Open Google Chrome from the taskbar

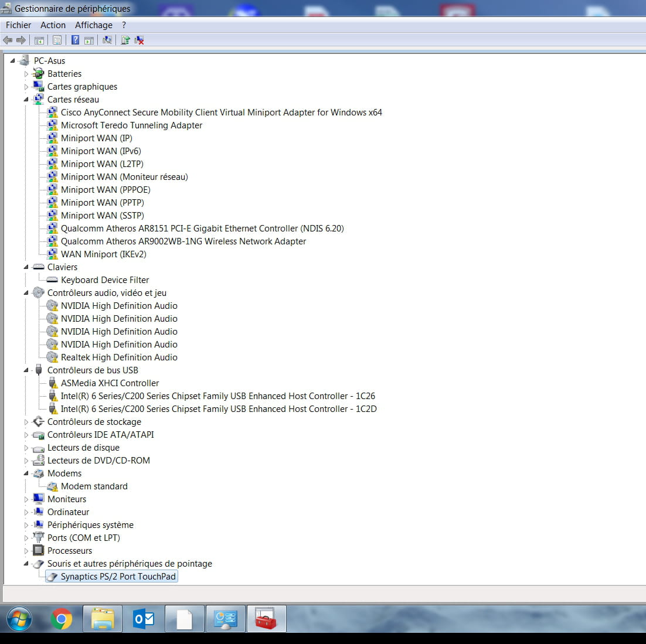(62, 619)
